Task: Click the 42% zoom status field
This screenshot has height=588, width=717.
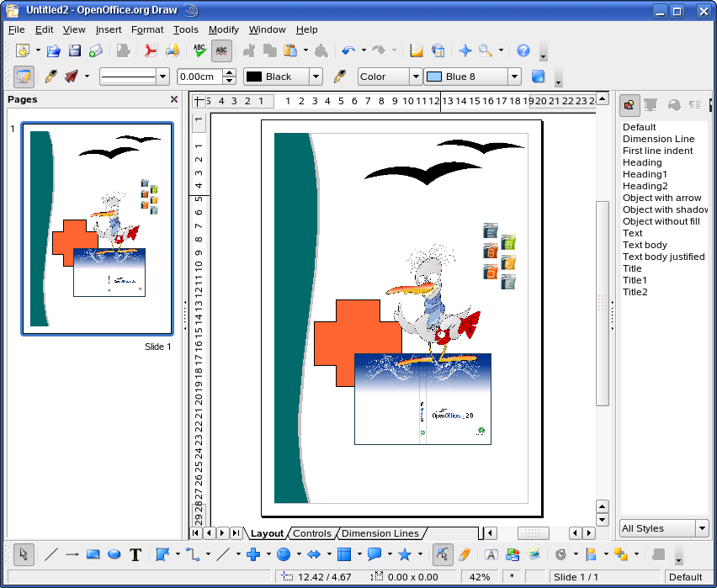Action: tap(480, 577)
